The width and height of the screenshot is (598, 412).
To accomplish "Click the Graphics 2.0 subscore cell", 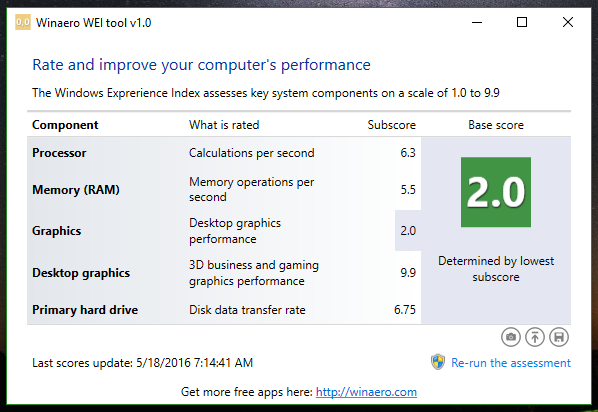I will (x=408, y=230).
